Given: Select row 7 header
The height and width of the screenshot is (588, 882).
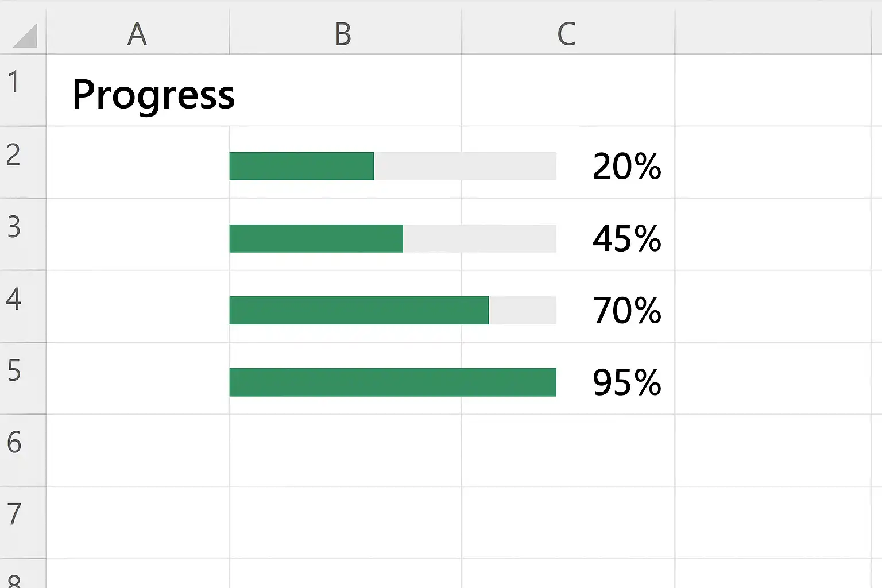Looking at the screenshot, I should pyautogui.click(x=14, y=514).
